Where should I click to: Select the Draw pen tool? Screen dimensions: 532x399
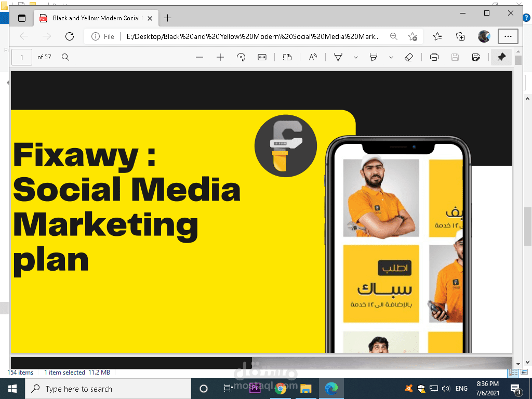pos(338,57)
